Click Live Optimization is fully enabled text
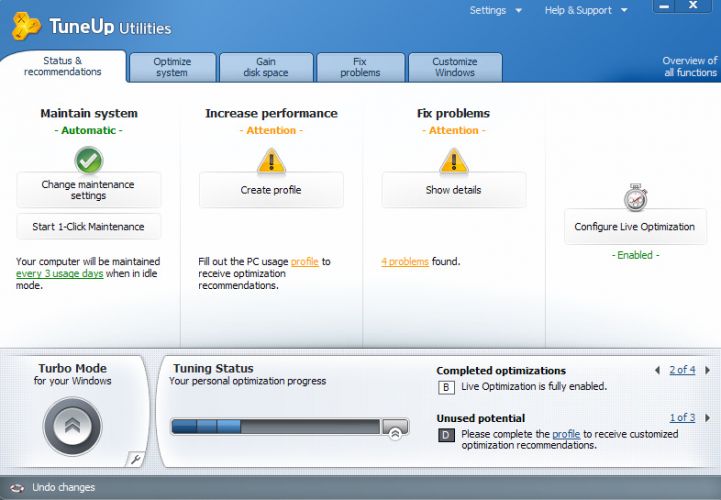721x500 pixels. point(534,386)
